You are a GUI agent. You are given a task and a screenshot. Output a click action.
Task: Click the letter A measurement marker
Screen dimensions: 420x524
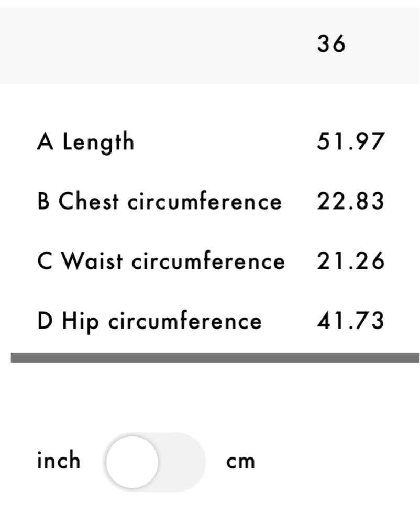pos(45,141)
